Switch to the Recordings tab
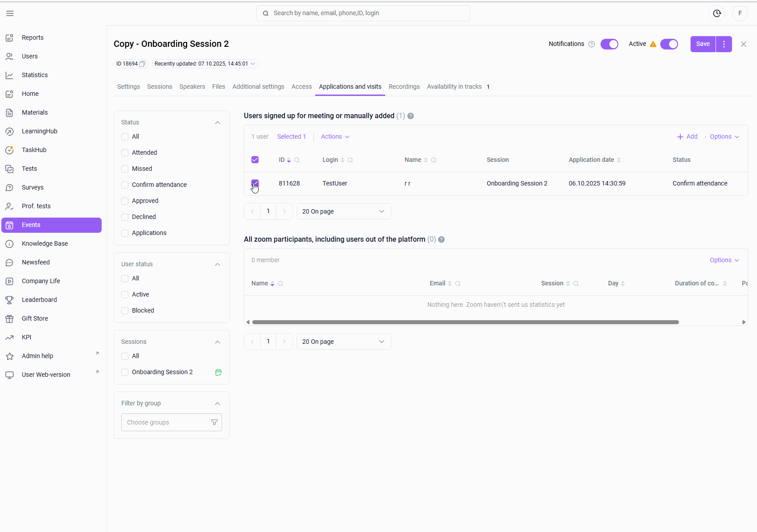Screen dimensions: 757x532 pyautogui.click(x=404, y=87)
